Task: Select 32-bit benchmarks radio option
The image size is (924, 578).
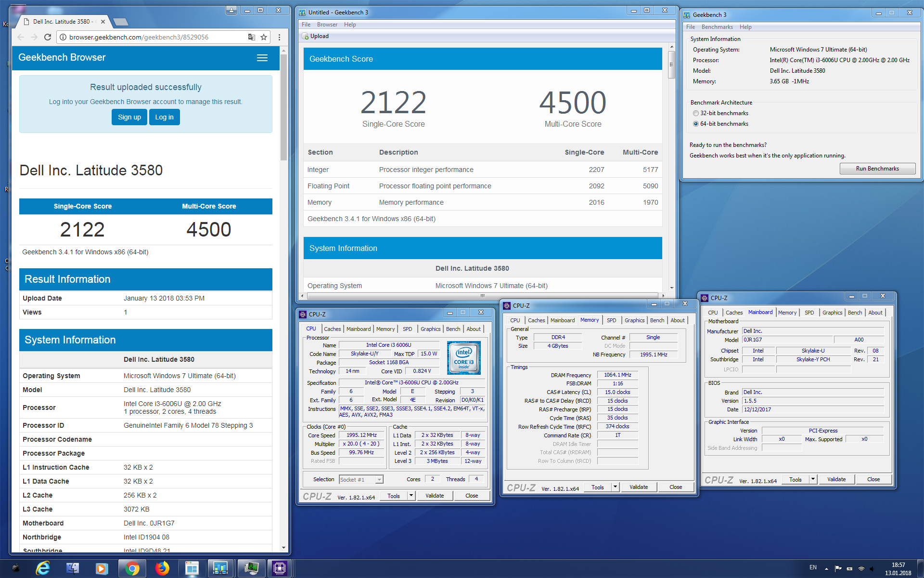Action: (x=695, y=113)
